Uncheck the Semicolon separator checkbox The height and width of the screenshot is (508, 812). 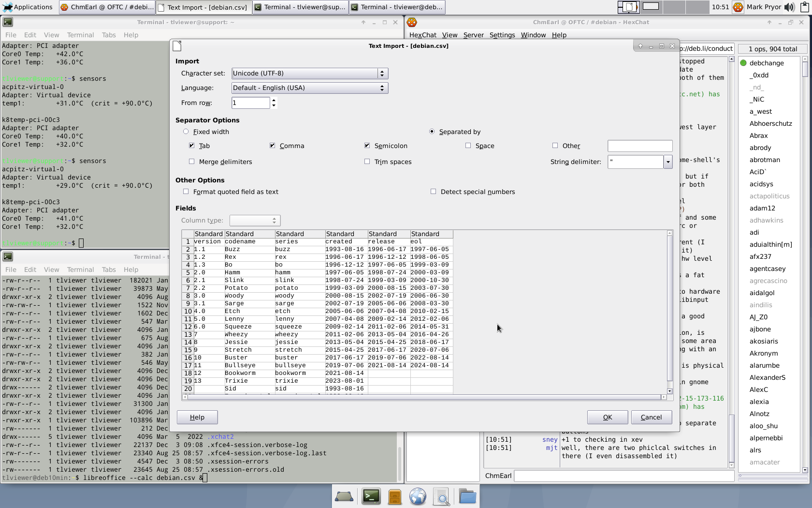(367, 146)
